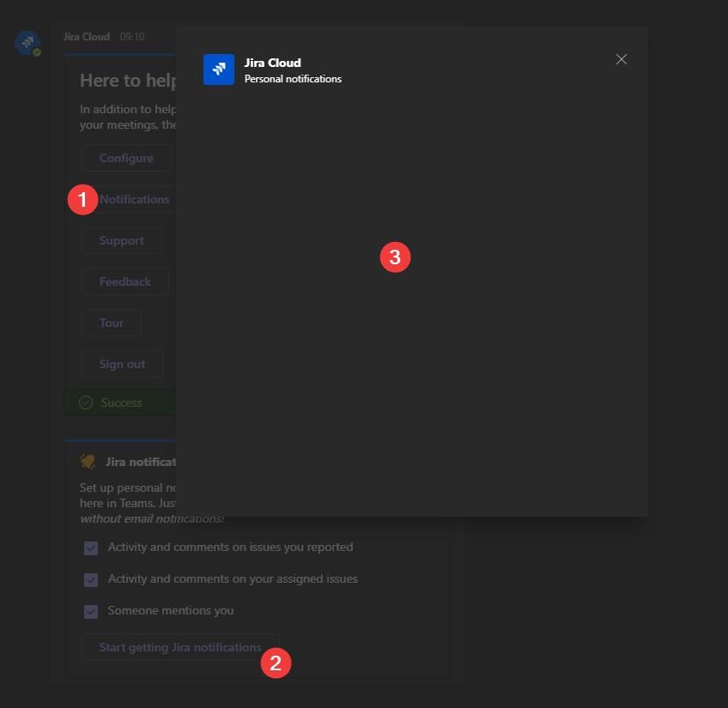728x708 pixels.
Task: Click the Jira Cloud logo in dialog header
Action: click(x=219, y=70)
